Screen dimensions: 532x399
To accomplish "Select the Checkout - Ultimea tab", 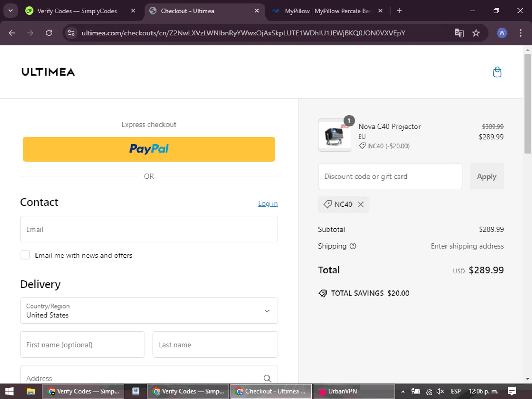I will click(204, 11).
